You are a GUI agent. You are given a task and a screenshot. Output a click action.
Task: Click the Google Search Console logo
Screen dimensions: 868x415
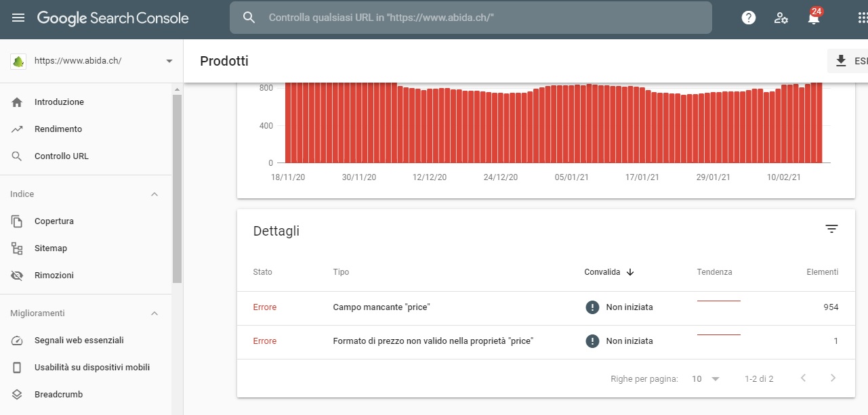112,18
